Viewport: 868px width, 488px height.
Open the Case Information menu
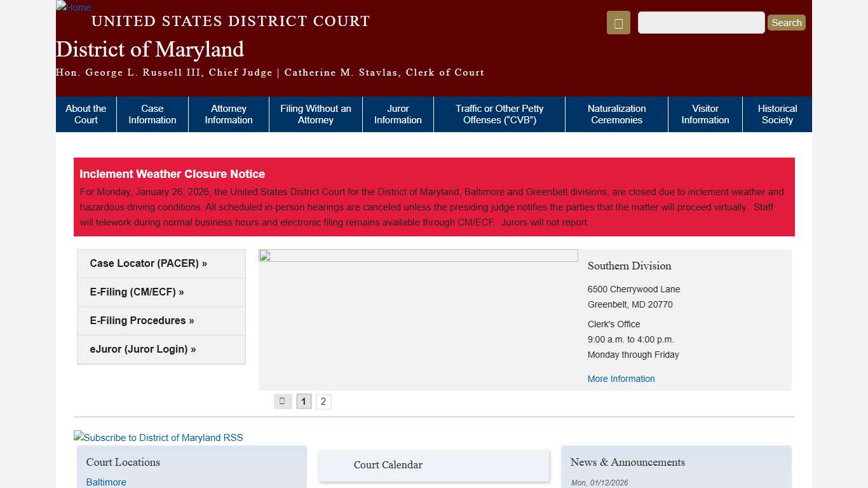(x=152, y=114)
